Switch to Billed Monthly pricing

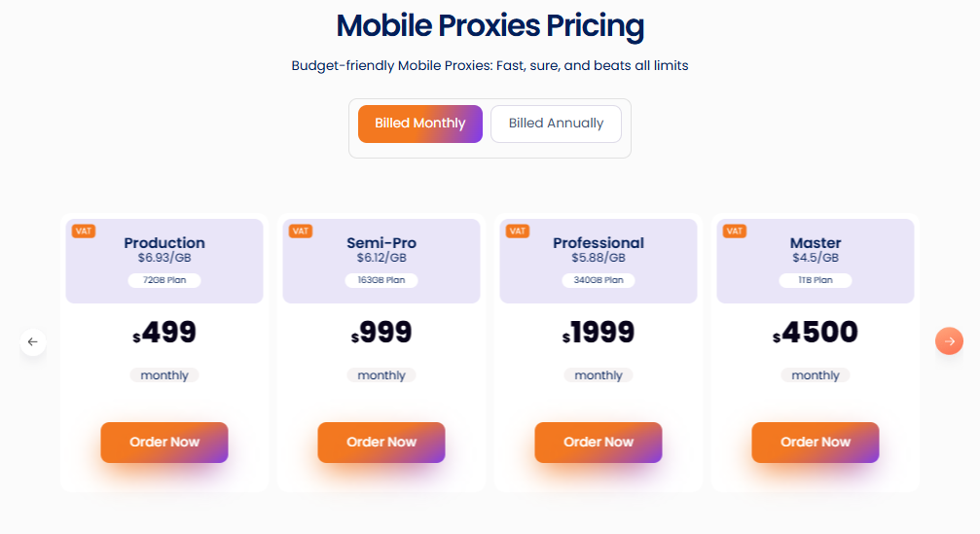(x=419, y=124)
